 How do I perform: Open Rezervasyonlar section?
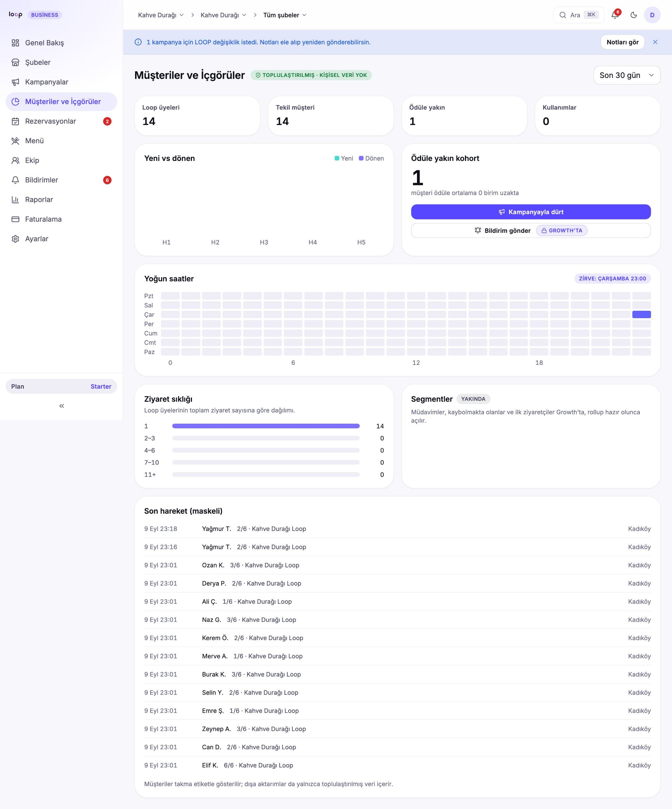(x=61, y=121)
